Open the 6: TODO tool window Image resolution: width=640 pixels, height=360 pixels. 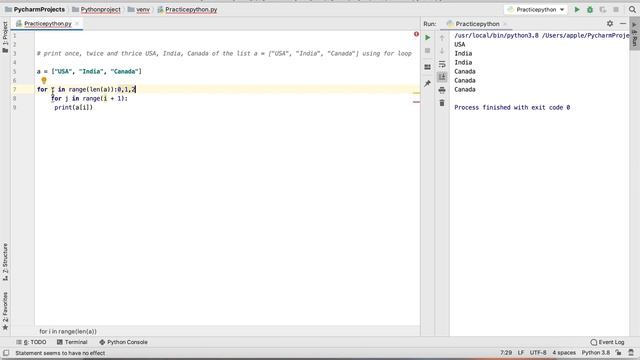pyautogui.click(x=31, y=342)
